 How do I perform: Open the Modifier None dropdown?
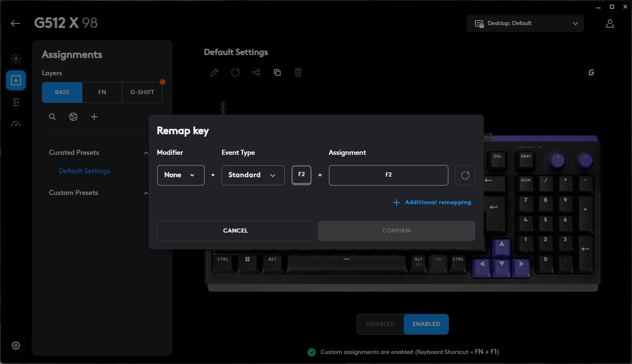click(181, 175)
